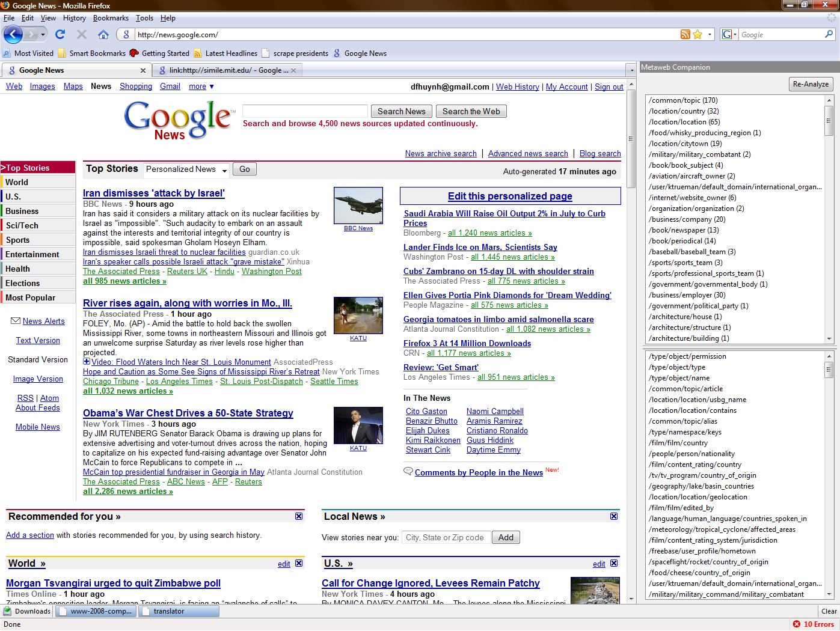Screen dimensions: 840x631
Task: Expand the flood video plus icon
Action: (87, 362)
